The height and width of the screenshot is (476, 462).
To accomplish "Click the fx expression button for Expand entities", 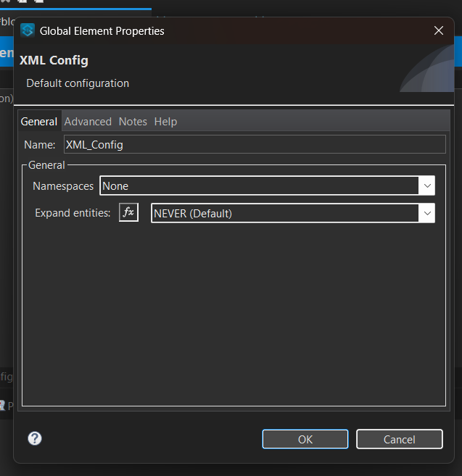I will click(x=128, y=213).
